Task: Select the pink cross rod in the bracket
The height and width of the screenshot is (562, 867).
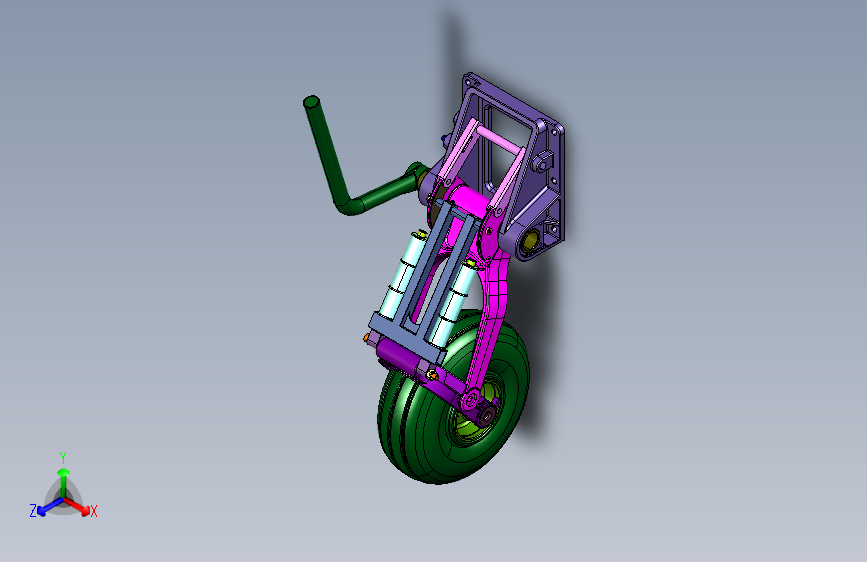Action: 500,142
